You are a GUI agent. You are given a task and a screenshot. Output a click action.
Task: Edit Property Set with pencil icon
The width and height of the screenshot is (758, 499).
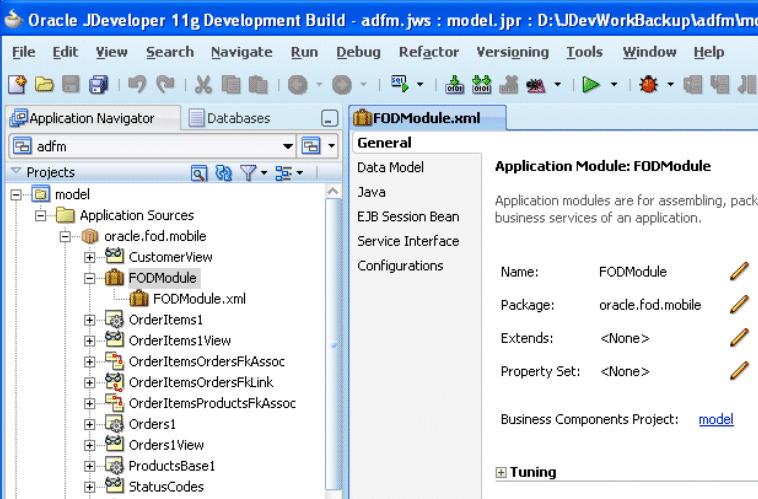click(739, 371)
